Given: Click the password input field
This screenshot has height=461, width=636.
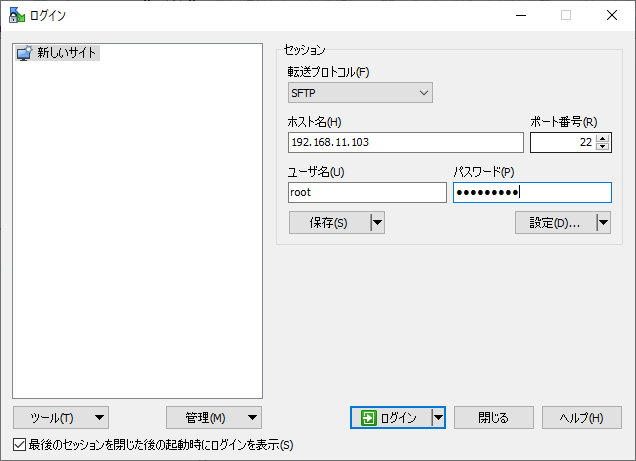Looking at the screenshot, I should point(532,192).
